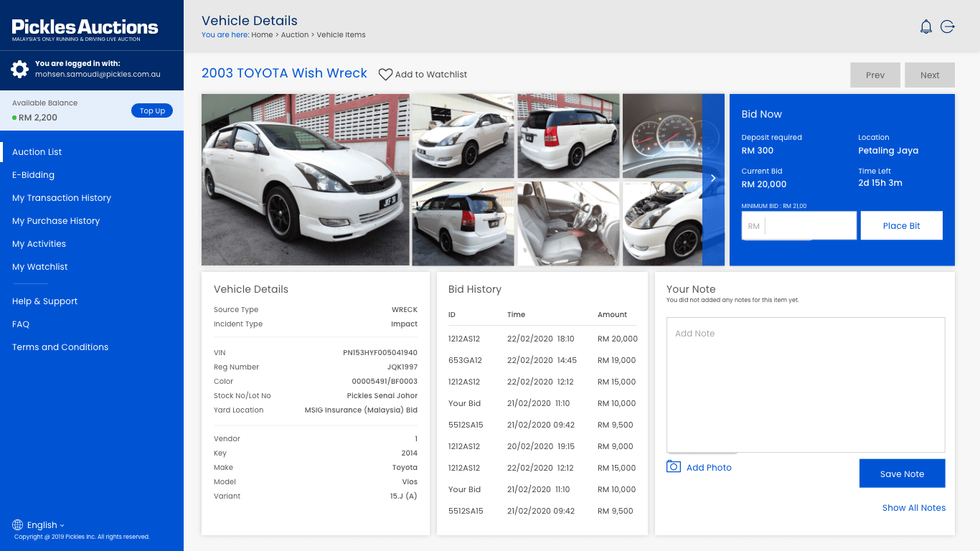
Task: Click time left 2d 15h 3m
Action: 880,183
